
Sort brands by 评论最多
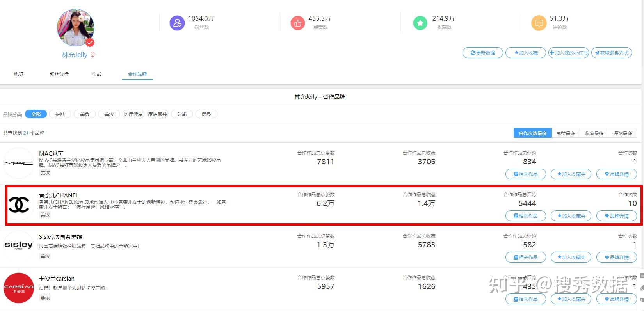point(623,133)
